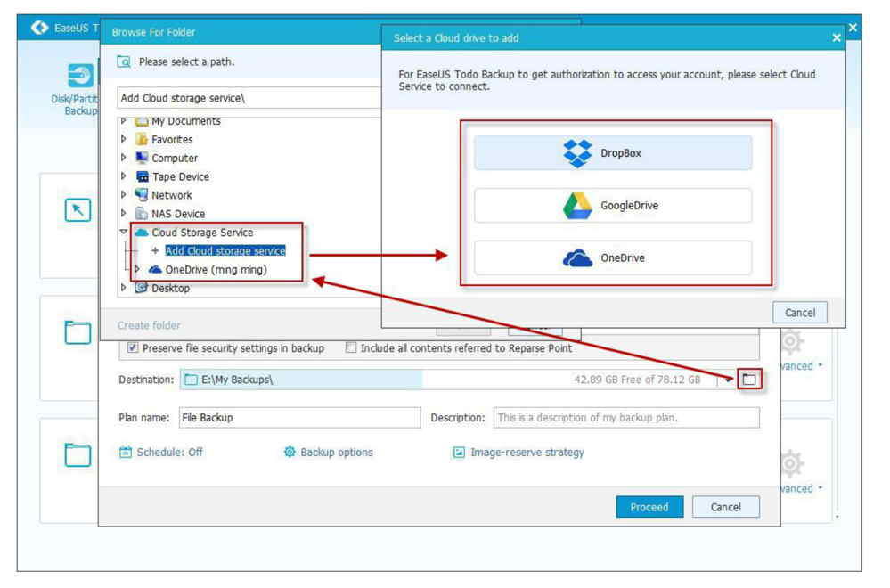This screenshot has height=588, width=890.
Task: Click the cursor arrow icon in main window
Action: tap(78, 210)
